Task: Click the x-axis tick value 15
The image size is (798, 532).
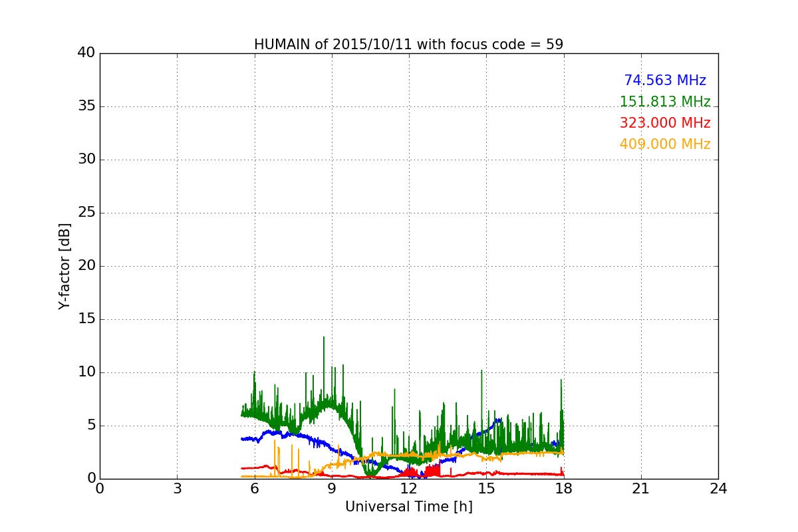Action: [486, 489]
